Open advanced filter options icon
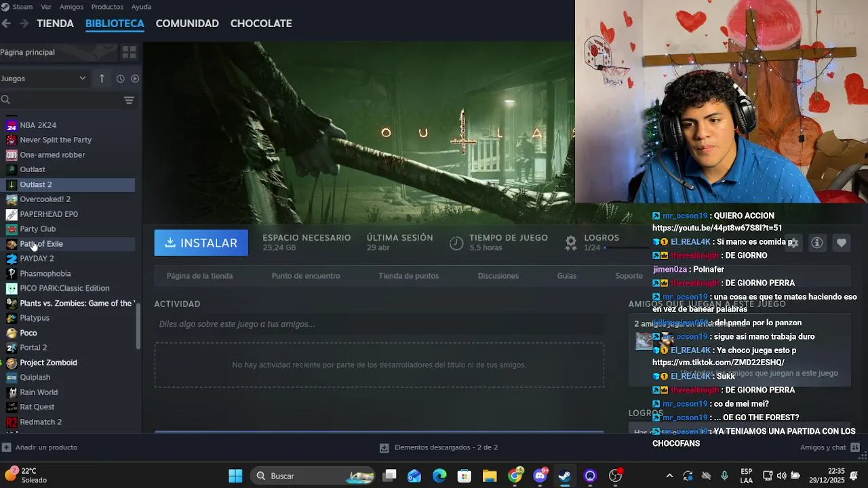This screenshot has width=868, height=488. coord(129,100)
